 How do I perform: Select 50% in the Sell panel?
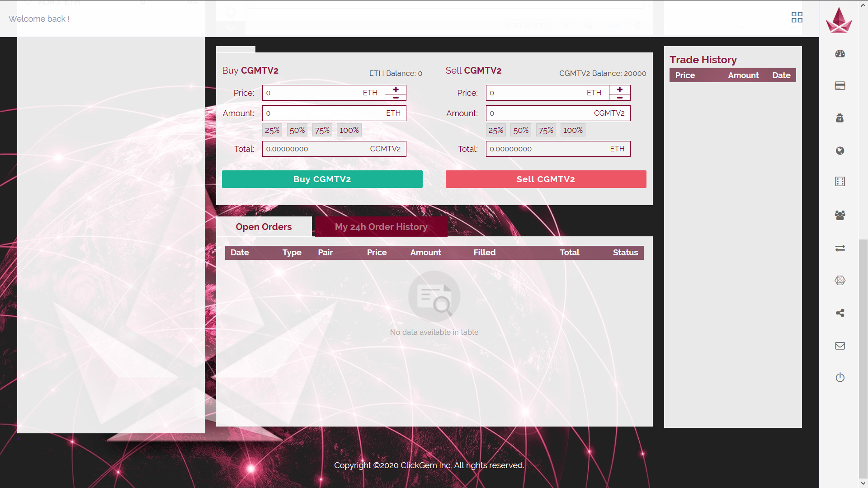tap(521, 130)
